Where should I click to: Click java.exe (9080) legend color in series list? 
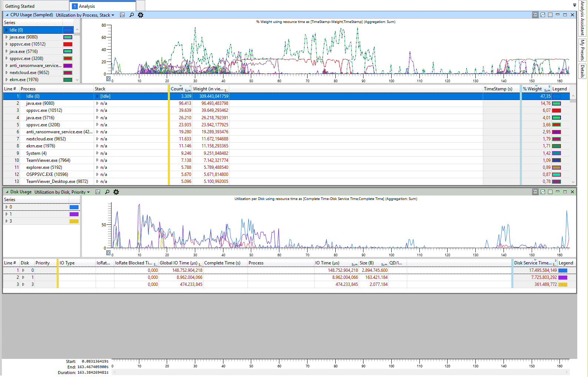pyautogui.click(x=68, y=37)
